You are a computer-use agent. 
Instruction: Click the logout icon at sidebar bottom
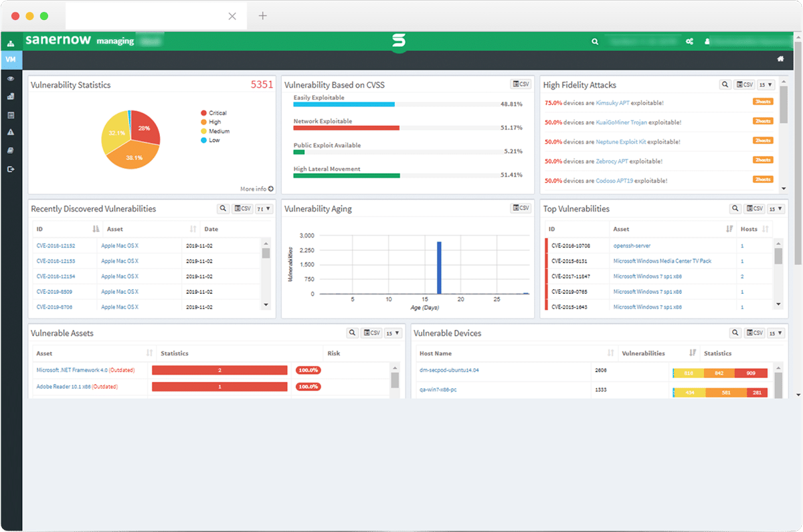pyautogui.click(x=11, y=169)
